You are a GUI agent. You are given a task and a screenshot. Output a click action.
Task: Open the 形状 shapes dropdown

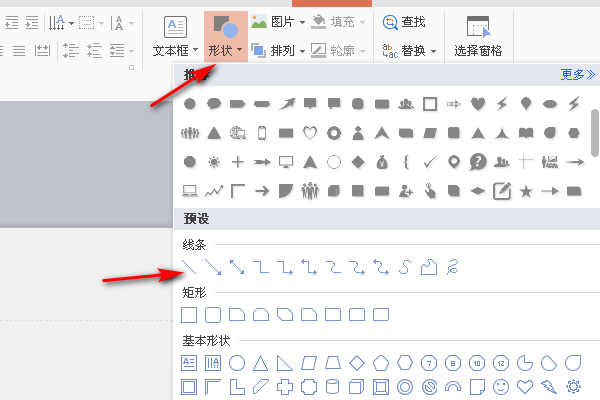225,37
